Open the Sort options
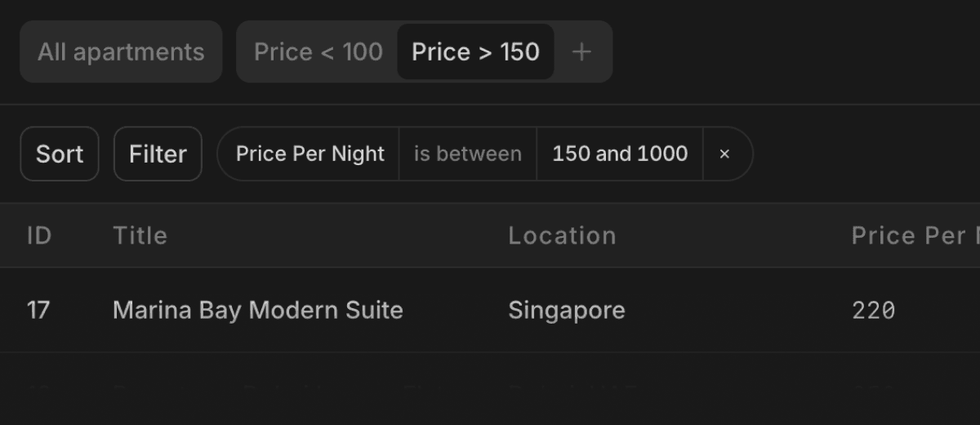The height and width of the screenshot is (425, 980). pos(60,154)
